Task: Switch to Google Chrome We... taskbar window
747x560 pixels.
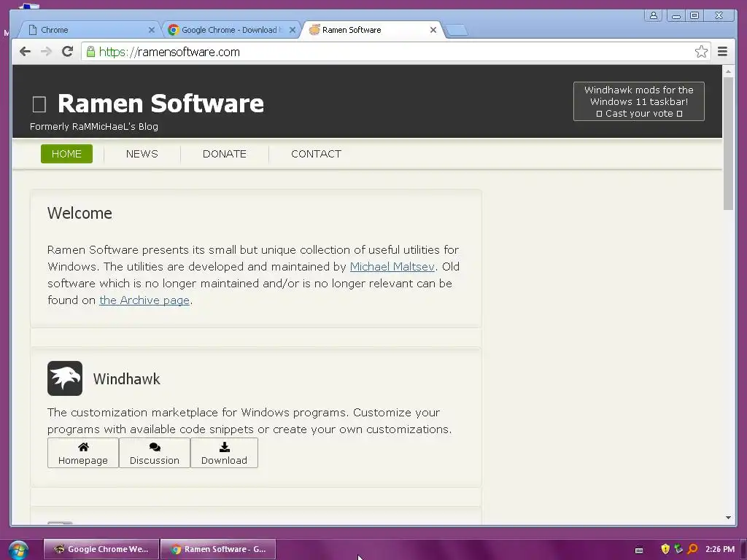Action: coord(101,549)
